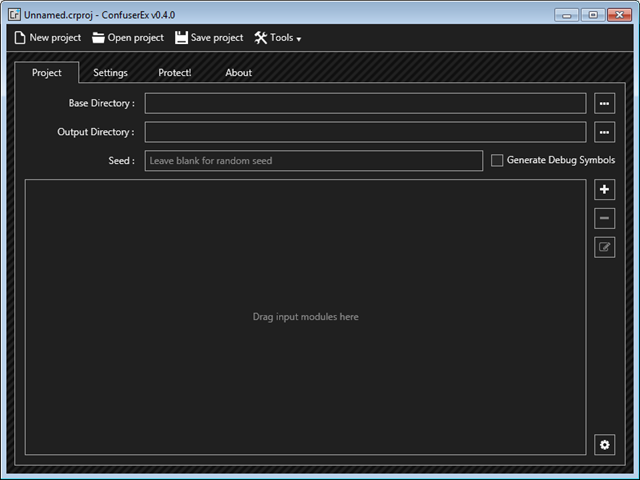Click the ConfuserEx app icon in title bar
The image size is (640, 480).
[x=14, y=14]
